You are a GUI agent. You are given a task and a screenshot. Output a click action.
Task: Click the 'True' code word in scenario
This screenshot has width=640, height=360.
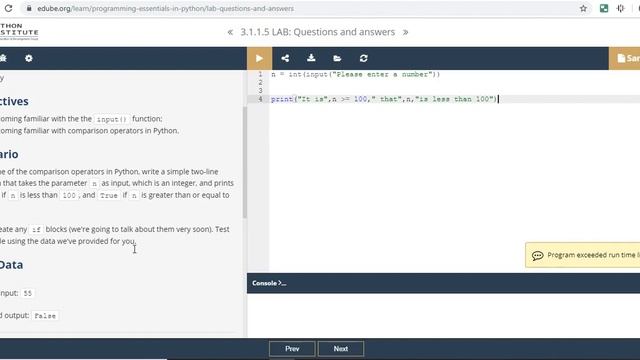tap(109, 196)
